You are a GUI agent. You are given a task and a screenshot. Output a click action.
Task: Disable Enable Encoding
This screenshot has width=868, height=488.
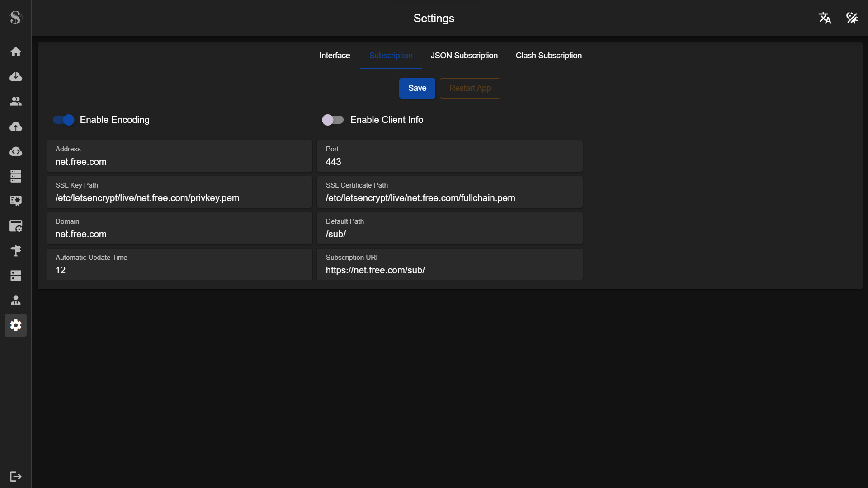click(63, 120)
